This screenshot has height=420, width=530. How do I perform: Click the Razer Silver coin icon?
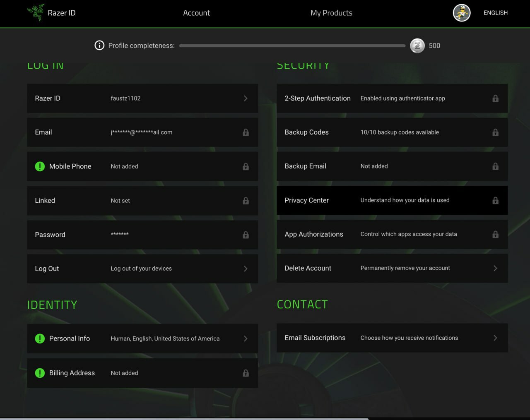pyautogui.click(x=417, y=46)
